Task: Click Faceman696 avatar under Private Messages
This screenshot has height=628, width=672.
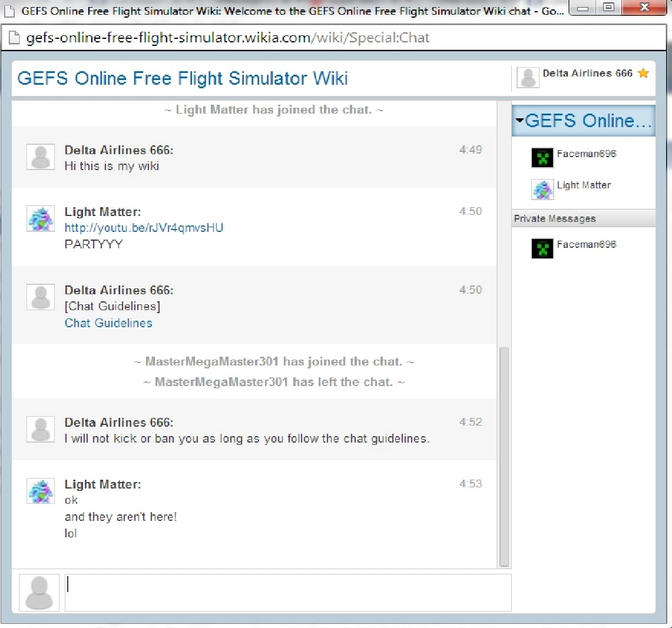Action: point(542,248)
